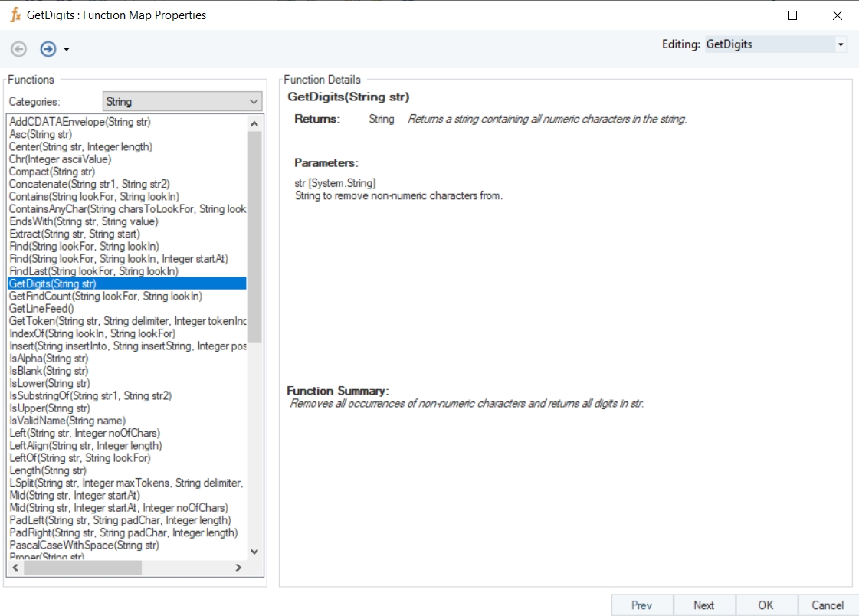
Task: Choose IsBlank(String str) from list
Action: [x=48, y=371]
